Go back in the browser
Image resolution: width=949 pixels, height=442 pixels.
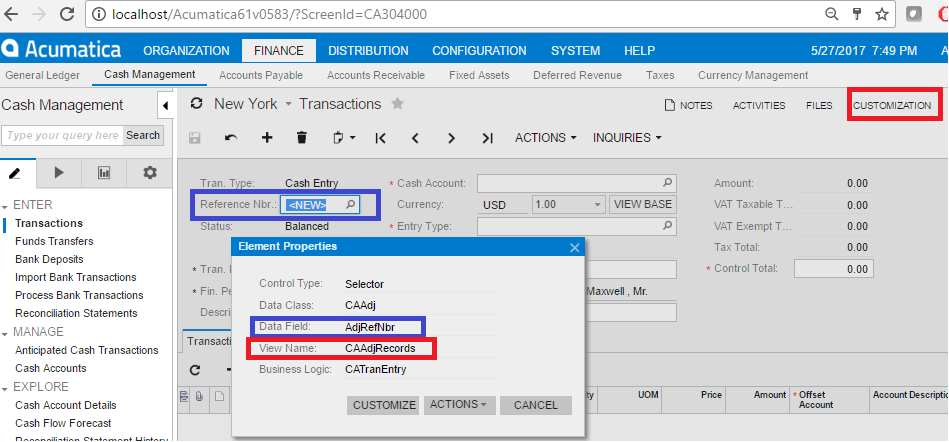click(11, 14)
